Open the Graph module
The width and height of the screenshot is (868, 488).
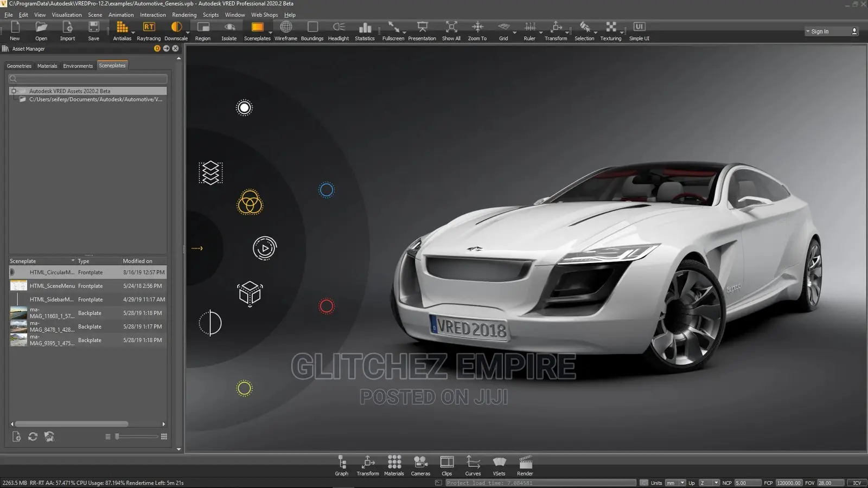[x=342, y=466]
